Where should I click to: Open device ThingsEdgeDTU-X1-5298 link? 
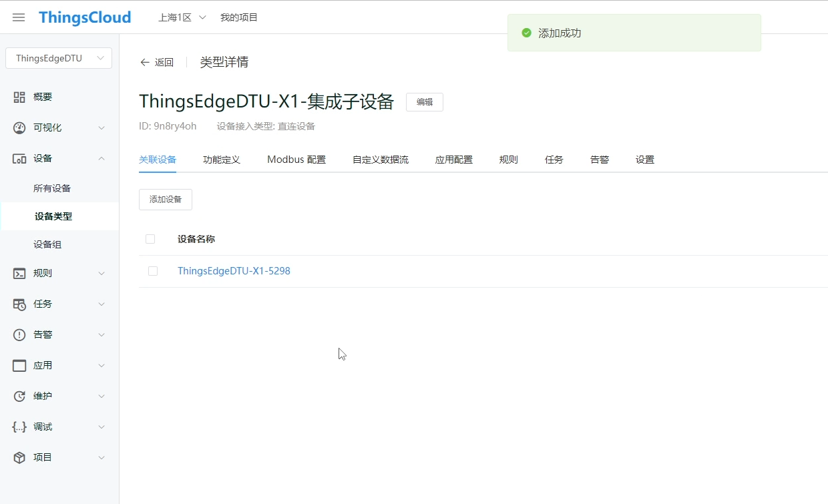(x=234, y=271)
